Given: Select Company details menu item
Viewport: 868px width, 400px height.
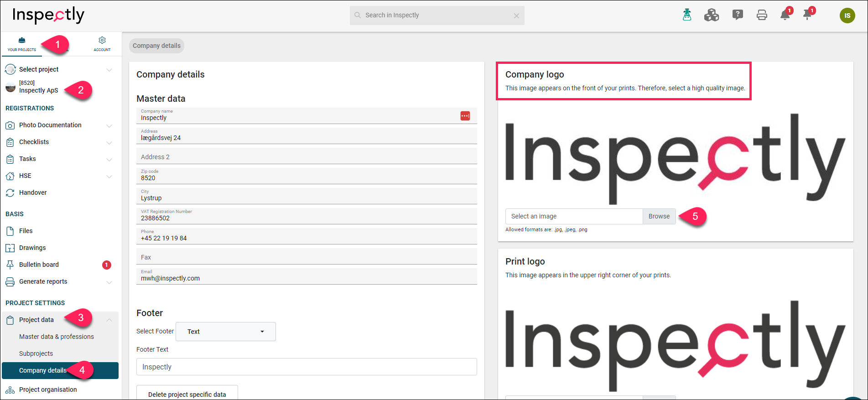Looking at the screenshot, I should 60,370.
